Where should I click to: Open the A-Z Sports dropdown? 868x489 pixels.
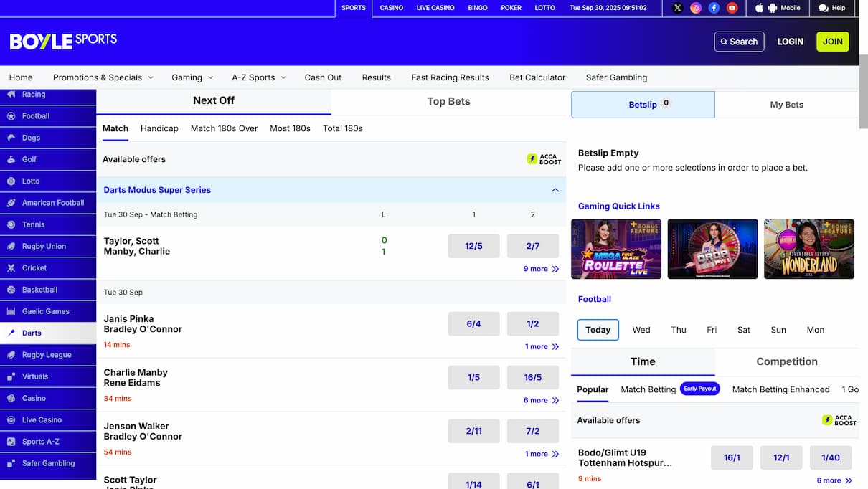[258, 77]
